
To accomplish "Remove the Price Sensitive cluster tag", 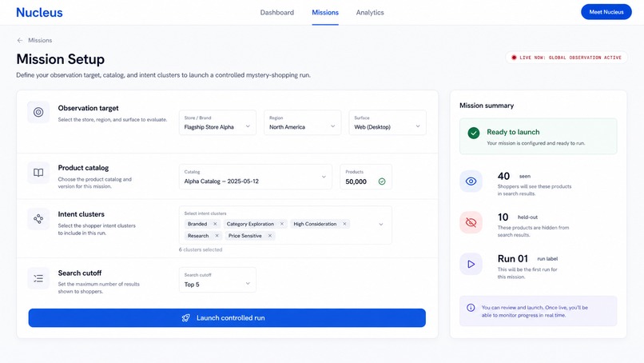I will tap(270, 236).
